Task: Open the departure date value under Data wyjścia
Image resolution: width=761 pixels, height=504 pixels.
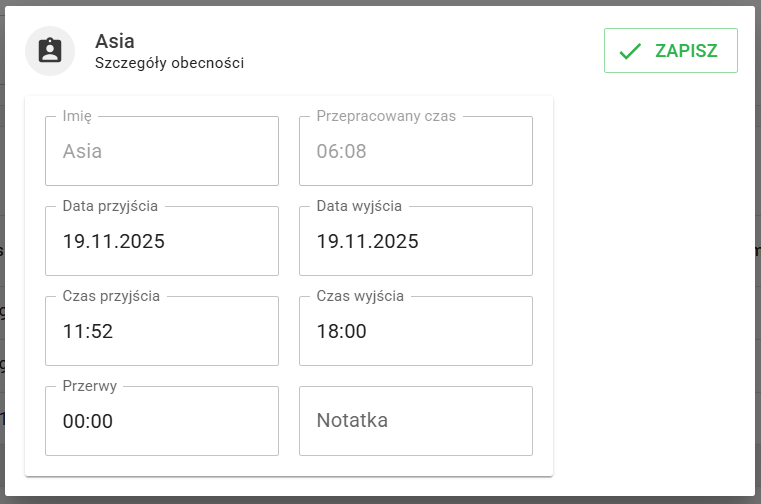Action: coord(367,241)
